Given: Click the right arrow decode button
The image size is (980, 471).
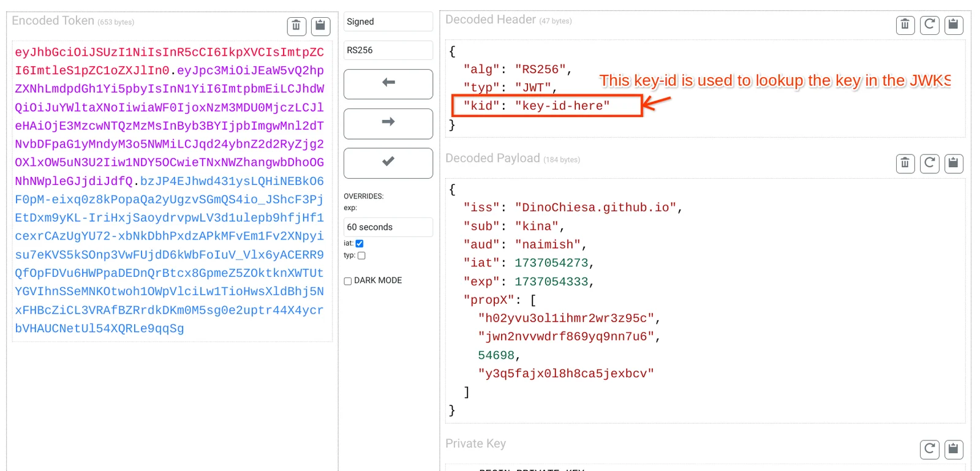Looking at the screenshot, I should click(x=388, y=124).
